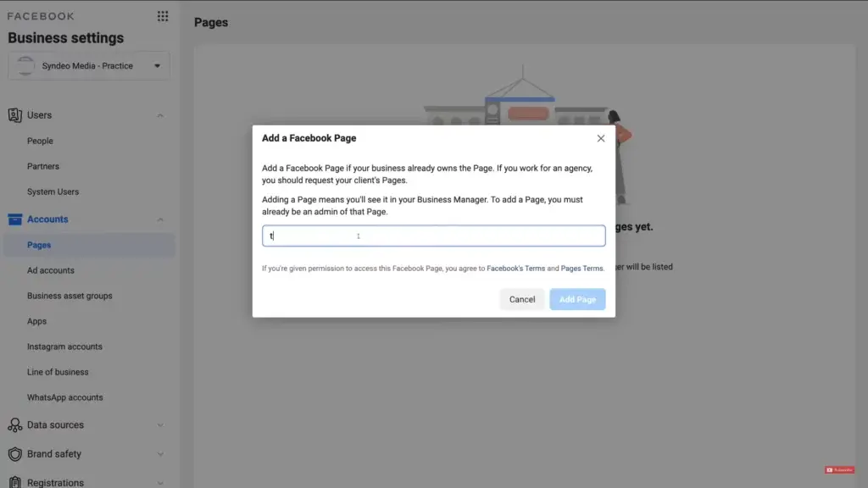
Task: Open Ad accounts in the sidebar
Action: (50, 270)
